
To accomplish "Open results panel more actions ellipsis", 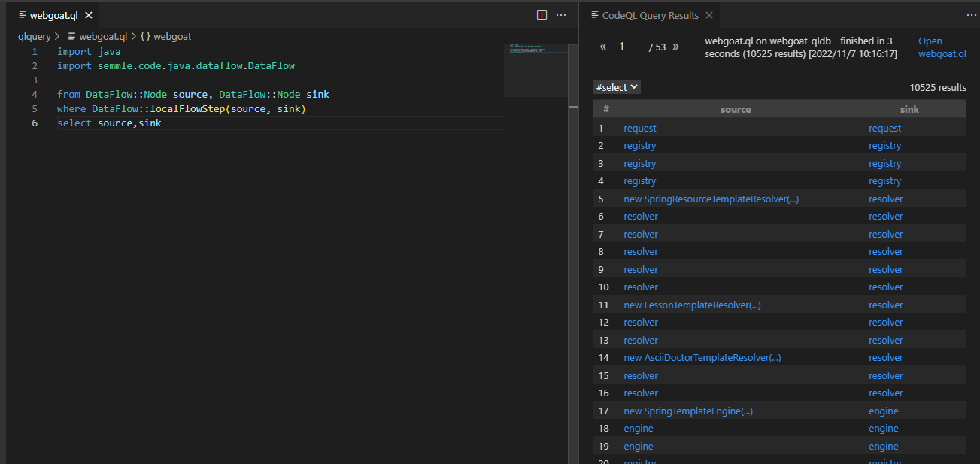I will pos(971,15).
